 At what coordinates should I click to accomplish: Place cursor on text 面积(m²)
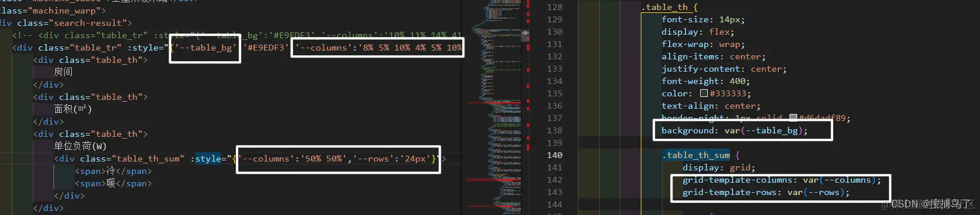[x=73, y=109]
